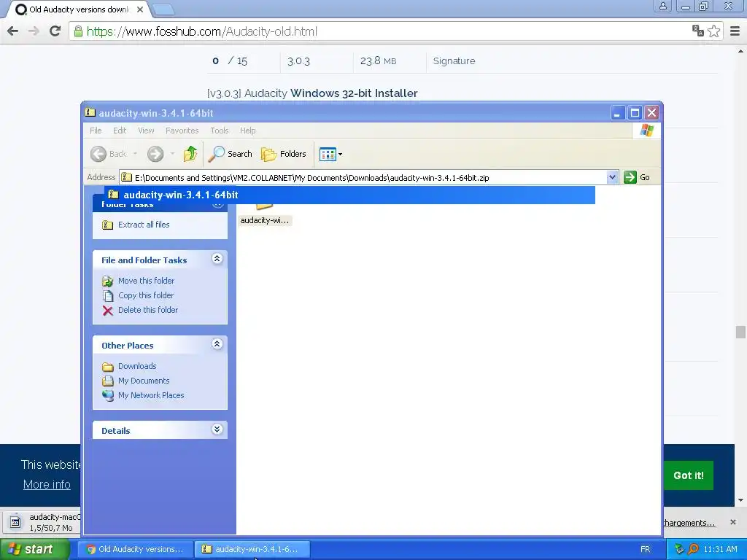Select audacity-win-3.4.1-64bit address dropdown entry
This screenshot has width=747, height=560.
click(349, 195)
